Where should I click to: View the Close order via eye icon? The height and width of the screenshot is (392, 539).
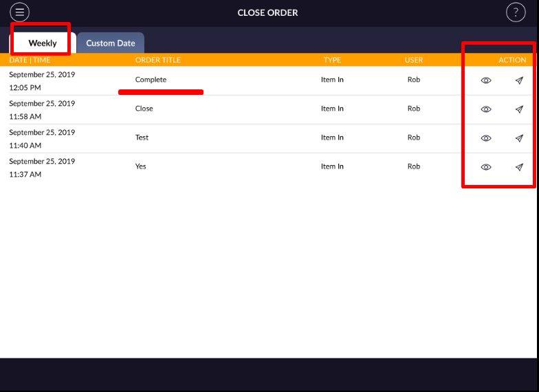coord(486,109)
